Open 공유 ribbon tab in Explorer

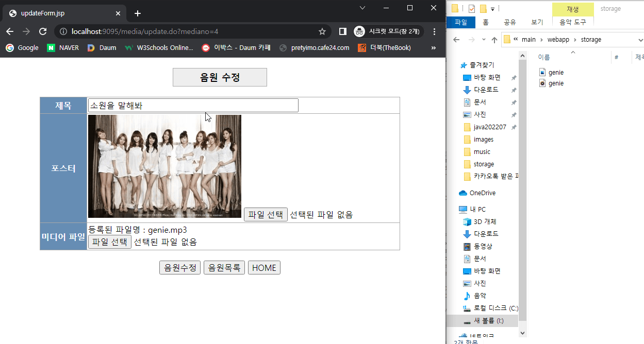tap(510, 22)
